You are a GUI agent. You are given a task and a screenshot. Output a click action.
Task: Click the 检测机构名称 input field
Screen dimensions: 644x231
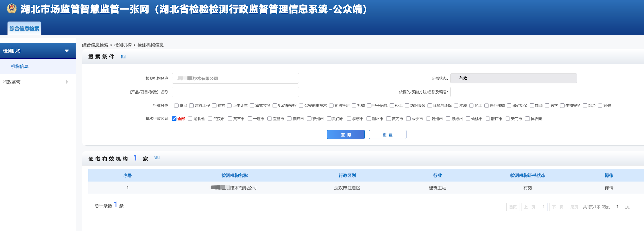(235, 78)
